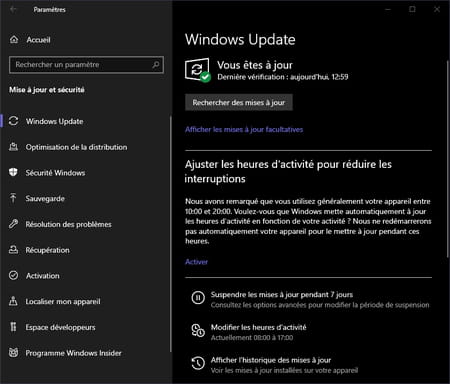Click the Accueil home icon
The height and width of the screenshot is (384, 450).
(x=14, y=40)
